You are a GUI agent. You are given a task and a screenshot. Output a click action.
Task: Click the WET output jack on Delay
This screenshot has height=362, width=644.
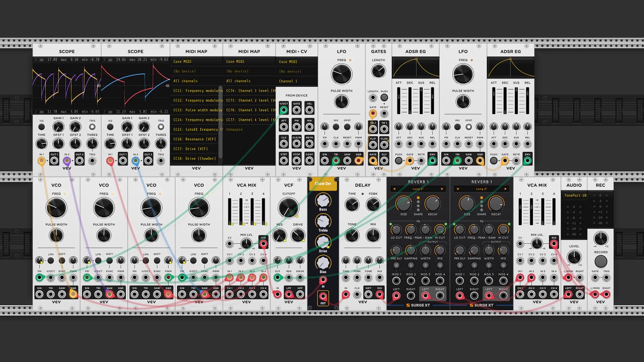(368, 295)
